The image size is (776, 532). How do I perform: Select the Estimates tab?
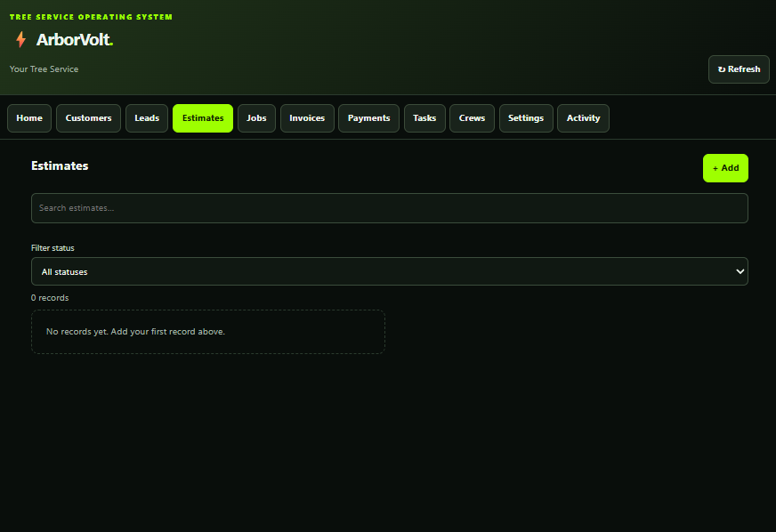[203, 118]
